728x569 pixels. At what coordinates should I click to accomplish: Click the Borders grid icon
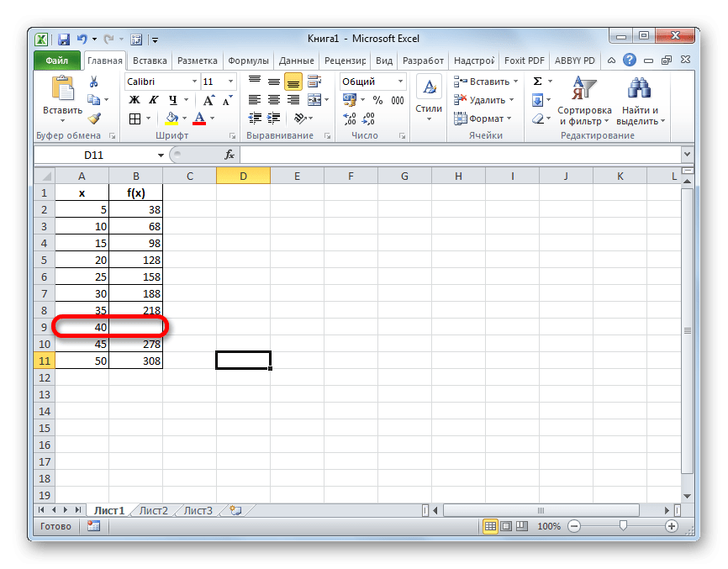[x=135, y=119]
